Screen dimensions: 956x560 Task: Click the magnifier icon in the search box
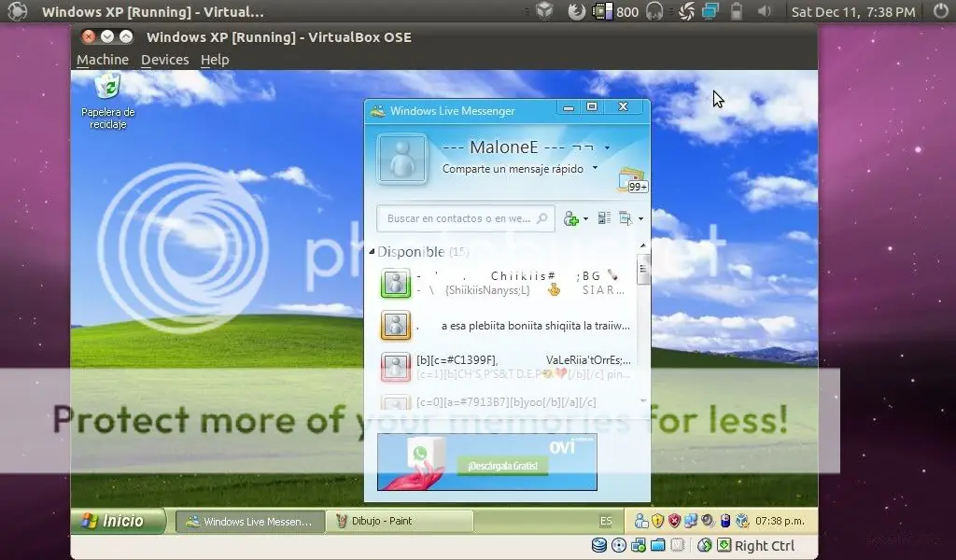coord(542,218)
